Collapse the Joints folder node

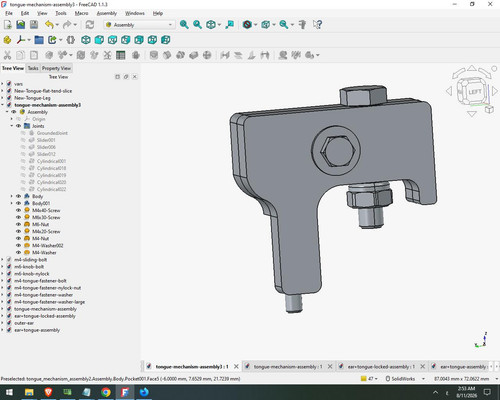point(12,126)
